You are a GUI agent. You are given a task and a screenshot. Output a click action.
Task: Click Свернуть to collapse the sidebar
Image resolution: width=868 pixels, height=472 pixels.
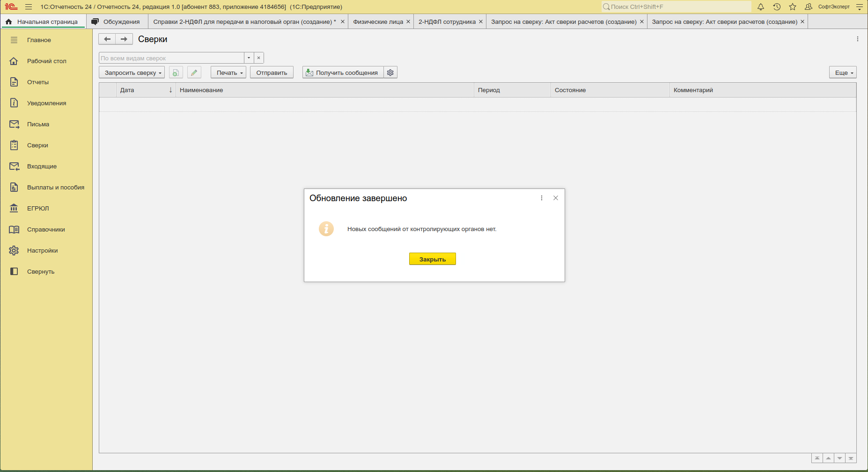46,272
